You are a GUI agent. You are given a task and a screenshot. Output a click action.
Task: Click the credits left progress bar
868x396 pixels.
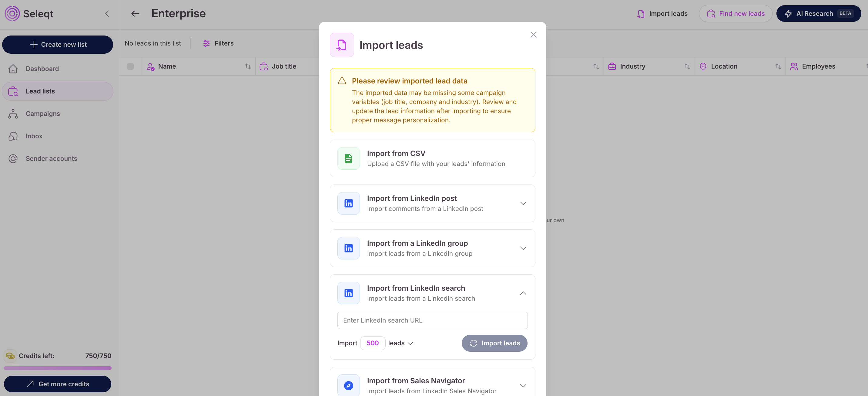click(x=58, y=368)
